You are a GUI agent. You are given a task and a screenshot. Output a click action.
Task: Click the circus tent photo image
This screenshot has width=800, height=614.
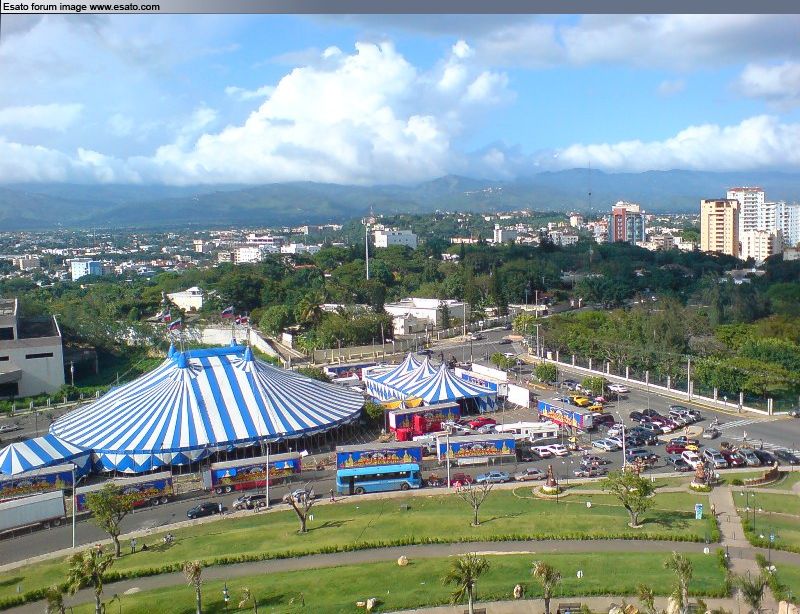(400, 313)
